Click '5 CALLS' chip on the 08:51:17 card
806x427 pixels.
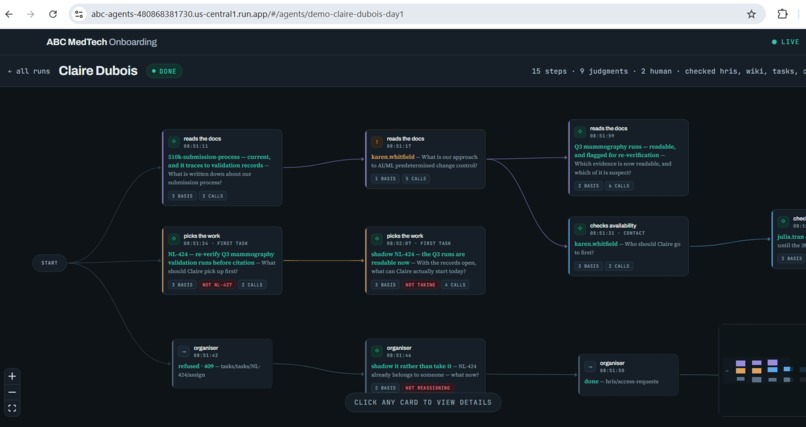415,179
